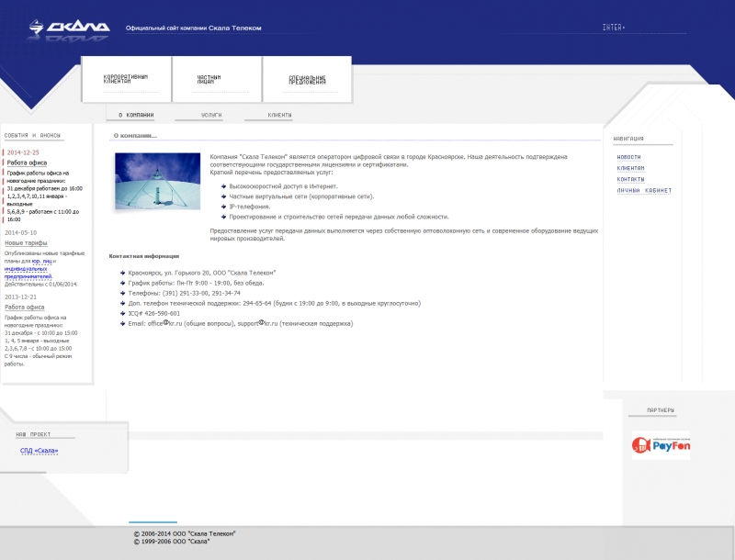The height and width of the screenshot is (560, 735).
Task: Open Работа офиса news from 2013-12-21
Action: (25, 308)
